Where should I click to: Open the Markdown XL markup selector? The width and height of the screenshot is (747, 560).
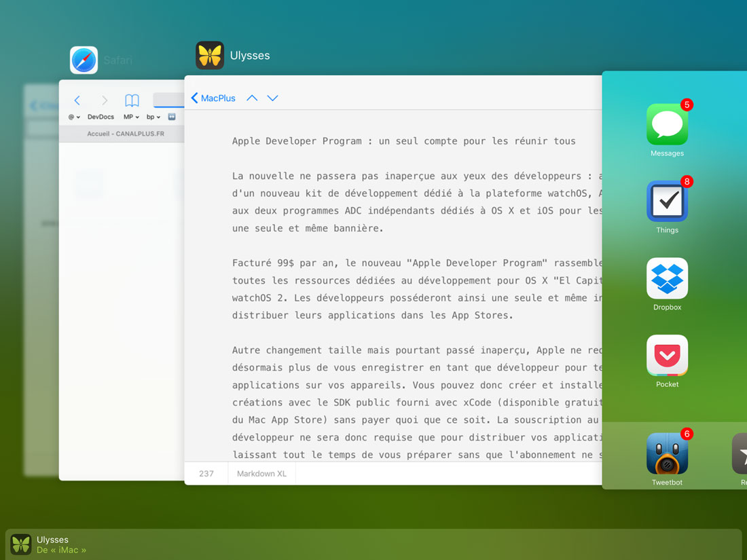coord(261,474)
